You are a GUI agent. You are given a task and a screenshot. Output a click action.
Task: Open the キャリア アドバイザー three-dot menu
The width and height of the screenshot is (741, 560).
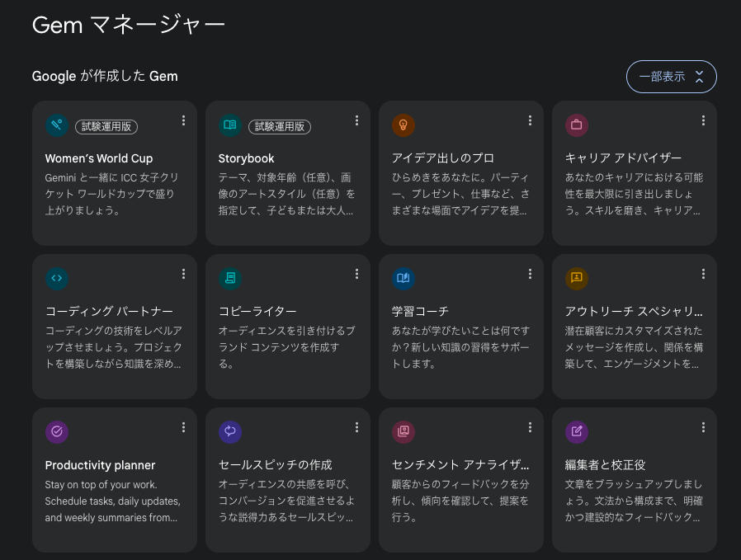click(703, 120)
